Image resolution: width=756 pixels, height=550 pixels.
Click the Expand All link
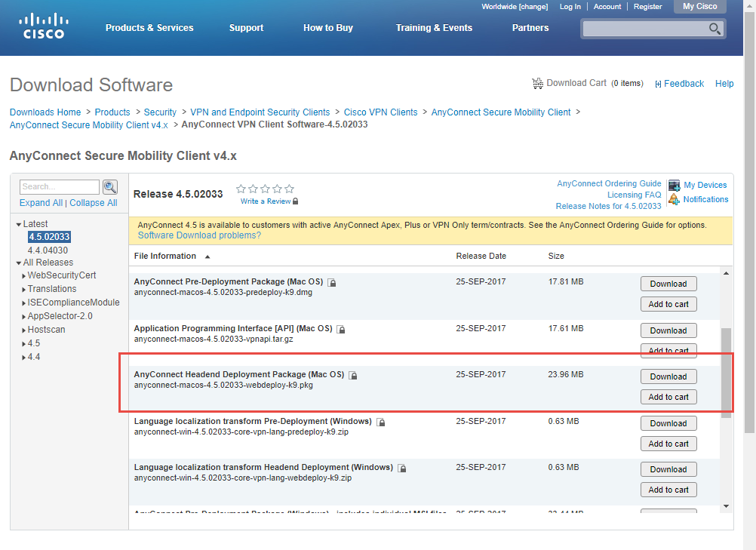(41, 203)
